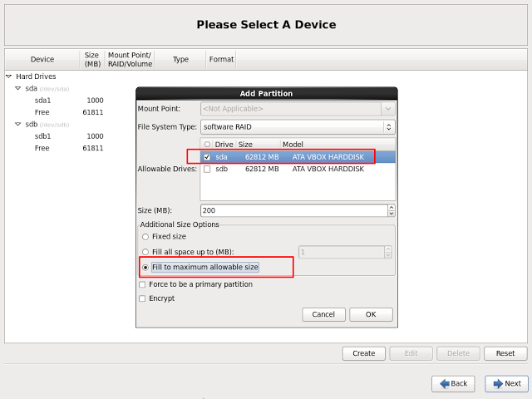The height and width of the screenshot is (399, 532).
Task: Sort by the Device column header
Action: pyautogui.click(x=42, y=60)
